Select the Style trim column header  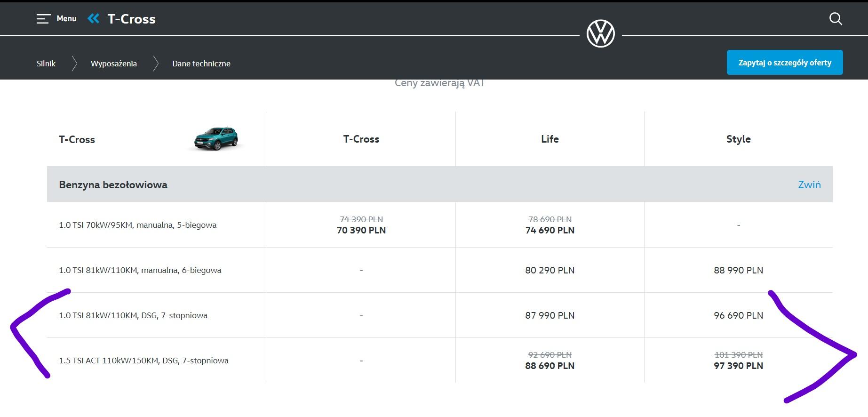coord(739,139)
